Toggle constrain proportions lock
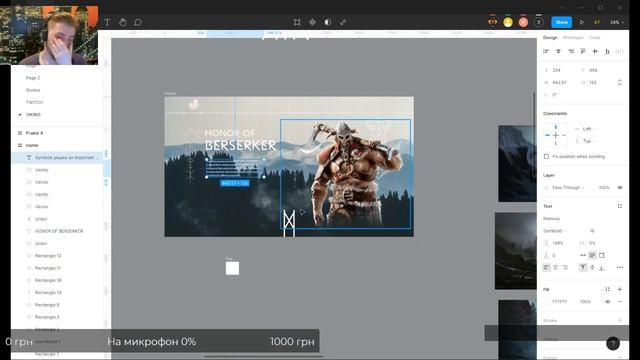Viewport: 640px width, 360px height. 620,82
